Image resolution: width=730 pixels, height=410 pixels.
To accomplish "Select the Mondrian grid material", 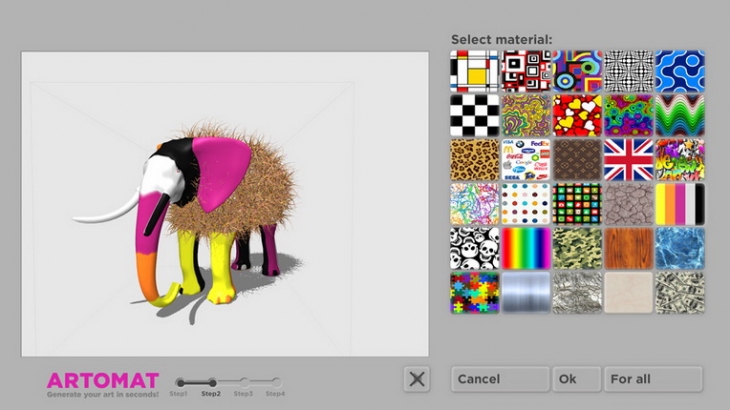I will pos(474,71).
